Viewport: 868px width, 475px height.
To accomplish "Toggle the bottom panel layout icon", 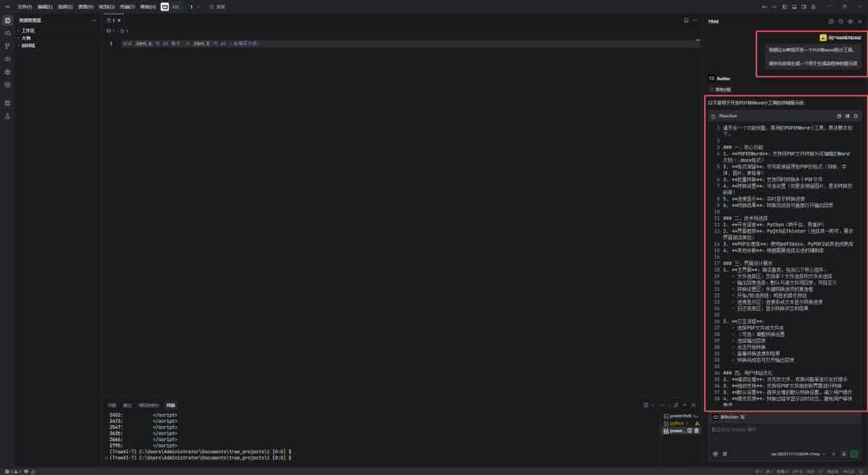I will click(794, 6).
